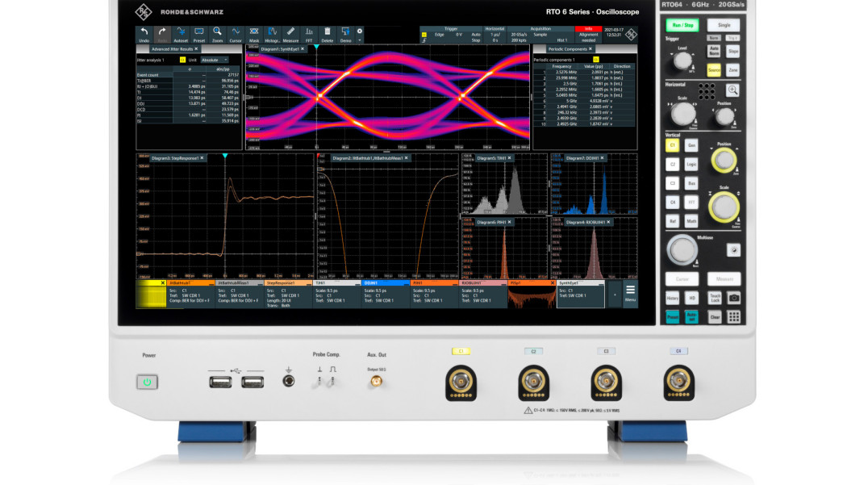
Task: Activate the Zoom tool in toolbar
Action: coord(217,35)
